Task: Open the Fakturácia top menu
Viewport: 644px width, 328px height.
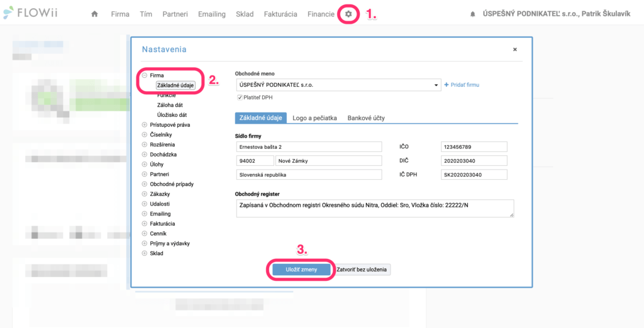Action: click(x=280, y=14)
